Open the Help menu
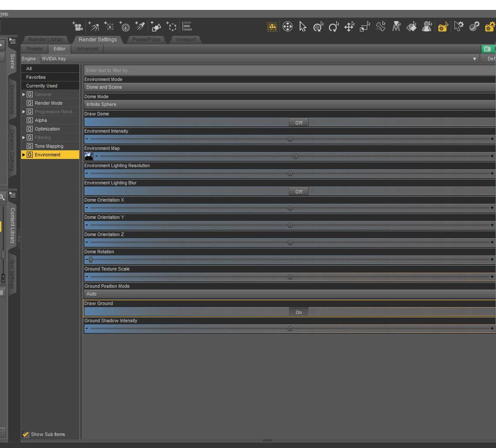496x448 pixels. point(4,14)
